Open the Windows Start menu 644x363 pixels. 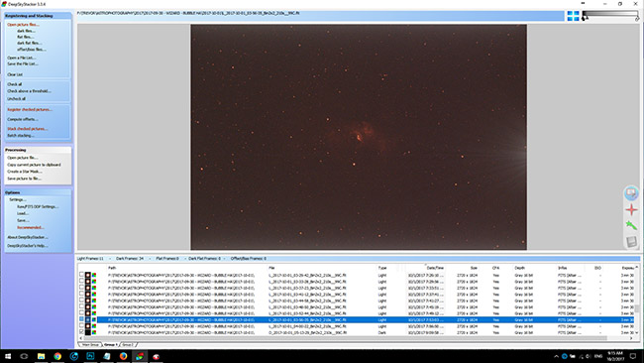(7, 356)
